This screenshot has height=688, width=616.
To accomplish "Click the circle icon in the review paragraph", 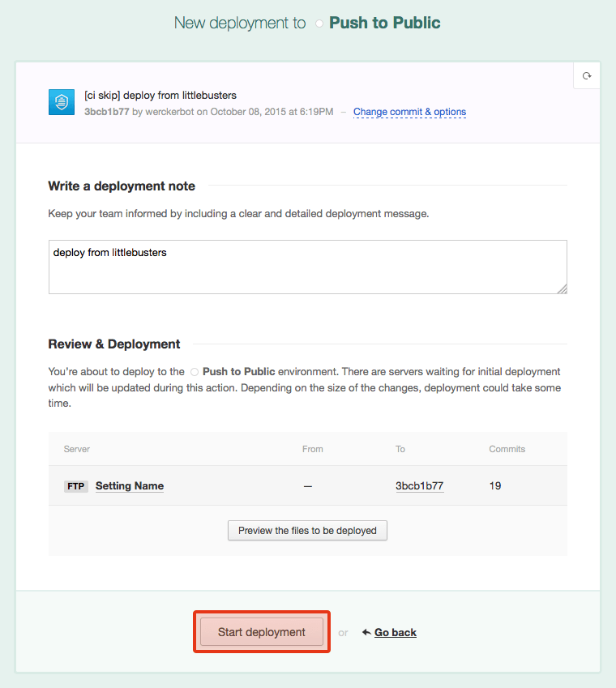I will 194,372.
